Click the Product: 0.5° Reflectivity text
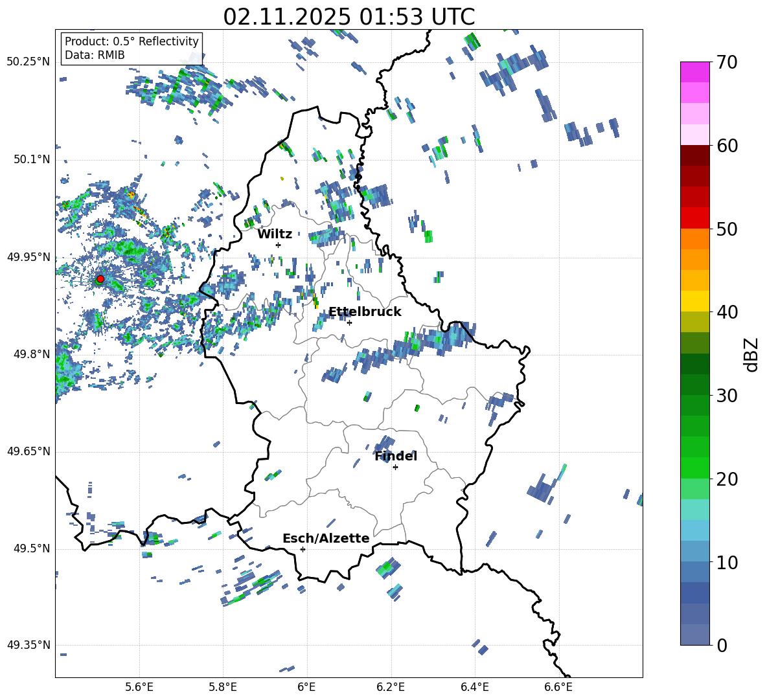Screen dimensions: 767x700 tap(132, 41)
